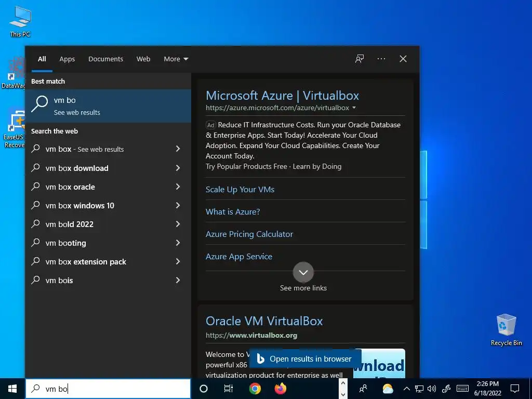Image resolution: width=532 pixels, height=399 pixels.
Task: Close the search panel with the X
Action: tap(403, 59)
